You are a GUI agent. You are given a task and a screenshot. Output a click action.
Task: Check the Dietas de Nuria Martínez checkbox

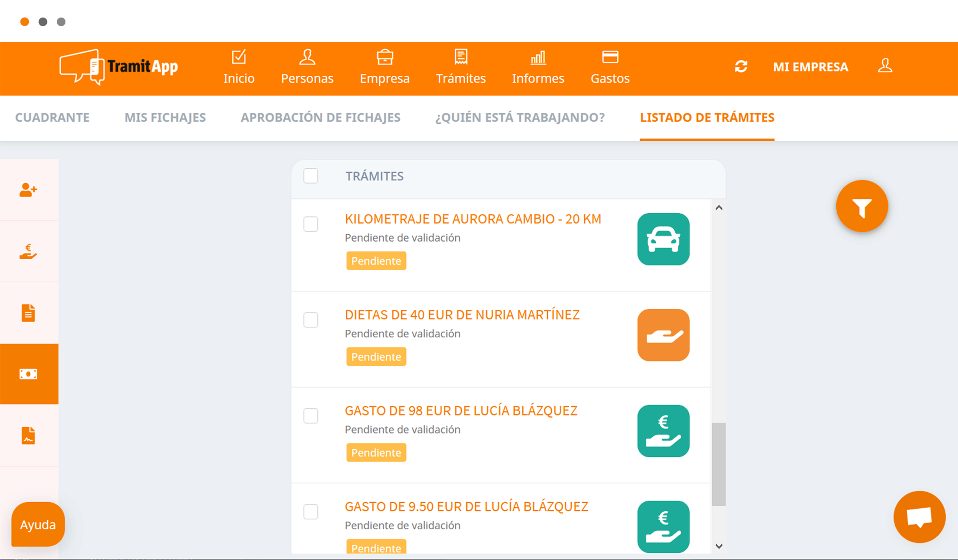[311, 320]
